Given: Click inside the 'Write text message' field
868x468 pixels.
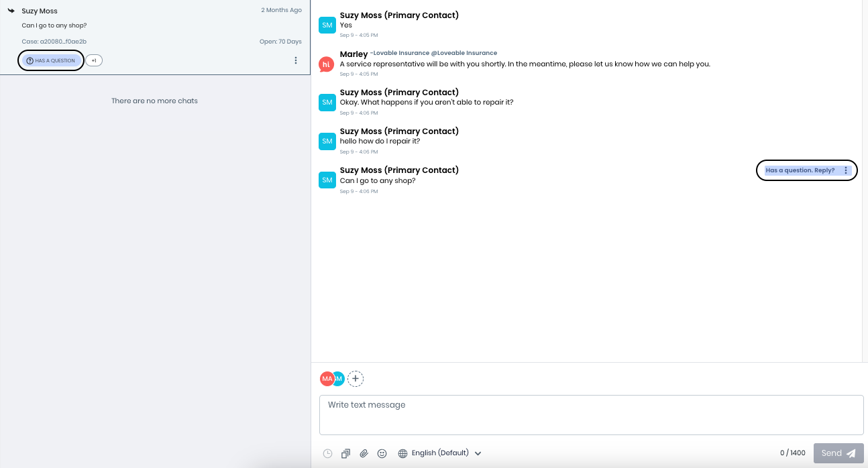Looking at the screenshot, I should [x=590, y=414].
